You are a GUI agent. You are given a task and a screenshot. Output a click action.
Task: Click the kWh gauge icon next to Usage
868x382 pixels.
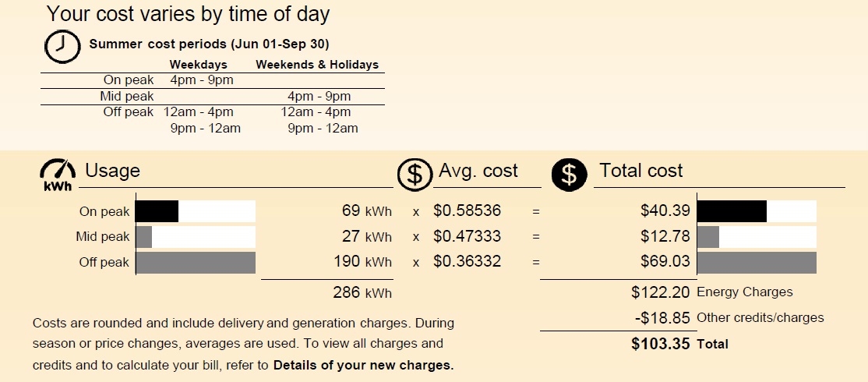pos(58,175)
